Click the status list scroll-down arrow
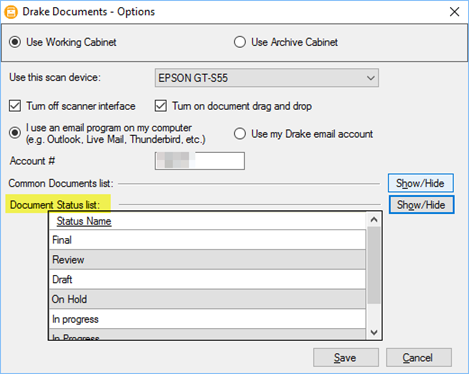The image size is (469, 374). pyautogui.click(x=374, y=332)
